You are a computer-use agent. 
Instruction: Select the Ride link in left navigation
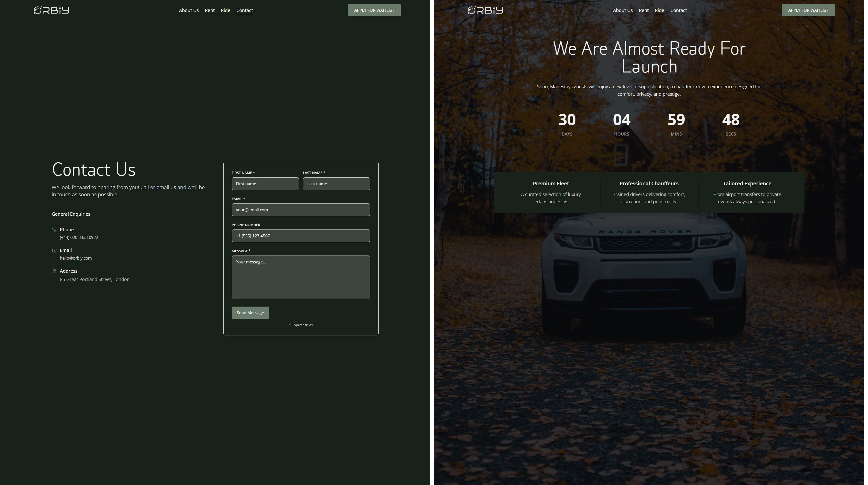click(x=225, y=10)
